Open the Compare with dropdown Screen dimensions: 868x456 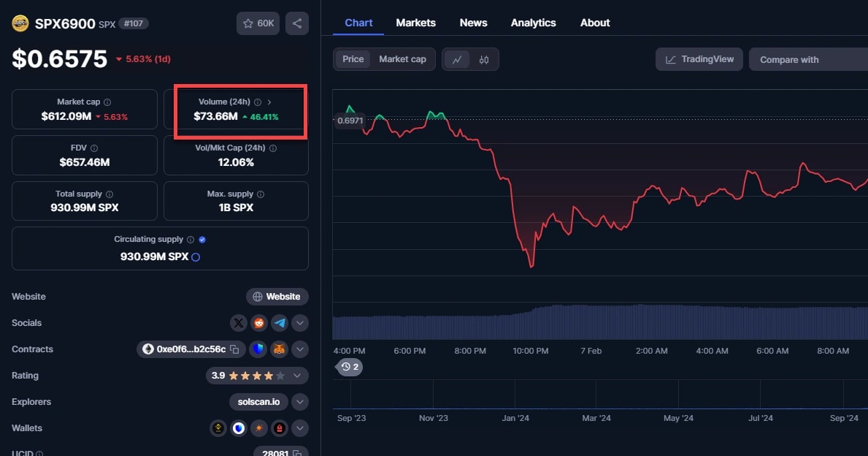[x=807, y=60]
